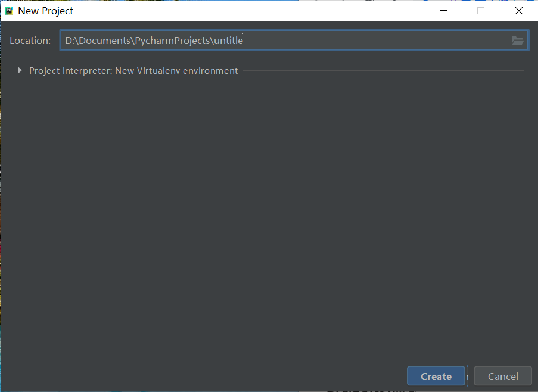Maximize the New Project window
538x392 pixels.
481,11
